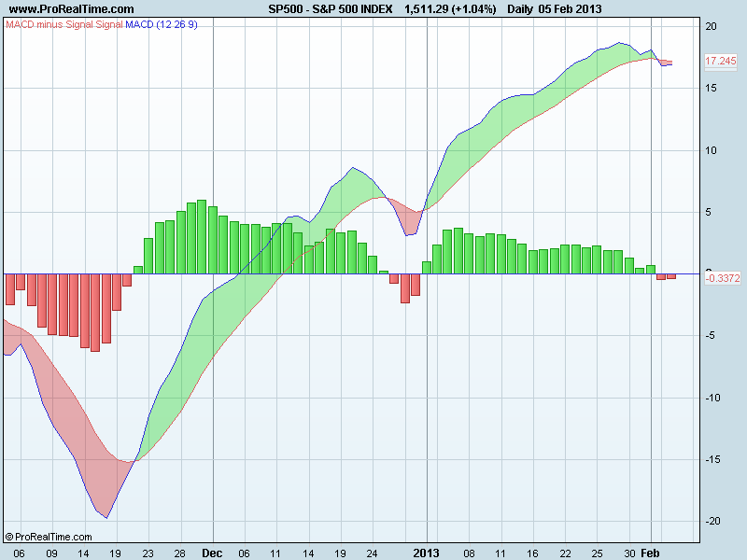Click the 17.245 value tag on axis
This screenshot has height=560, width=747.
pyautogui.click(x=720, y=61)
